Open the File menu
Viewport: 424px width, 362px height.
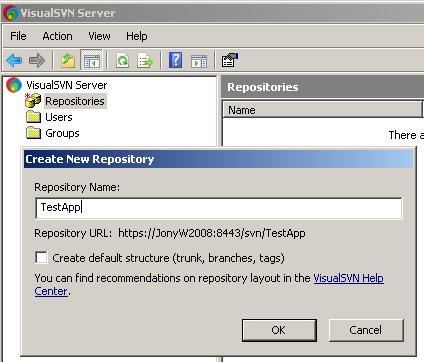(18, 36)
